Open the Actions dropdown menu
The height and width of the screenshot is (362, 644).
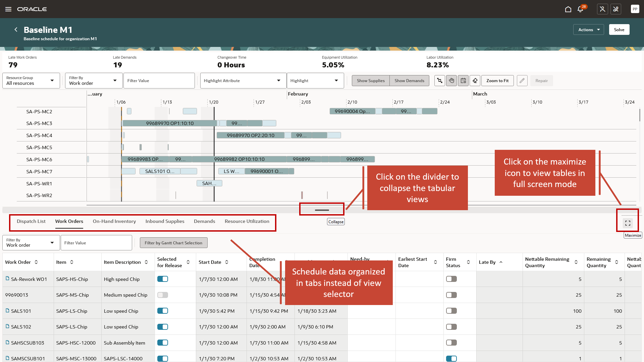pos(588,29)
